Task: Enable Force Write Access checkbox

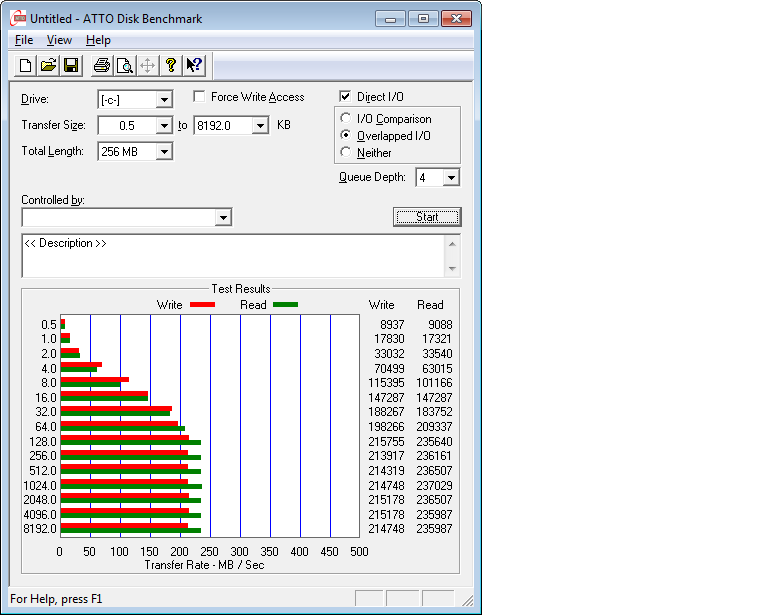Action: (199, 96)
